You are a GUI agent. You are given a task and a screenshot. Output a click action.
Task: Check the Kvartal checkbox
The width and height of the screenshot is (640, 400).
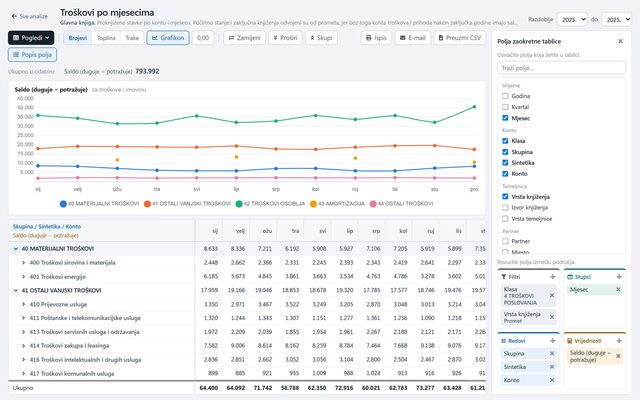pos(505,107)
